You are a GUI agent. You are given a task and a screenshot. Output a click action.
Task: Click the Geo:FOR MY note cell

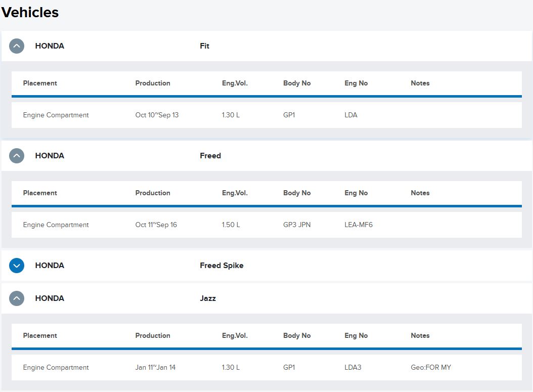pos(431,368)
